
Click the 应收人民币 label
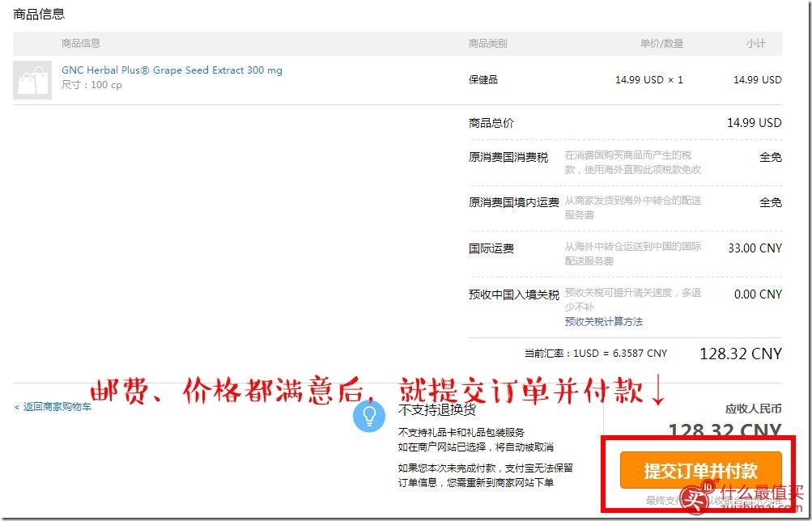[x=754, y=409]
